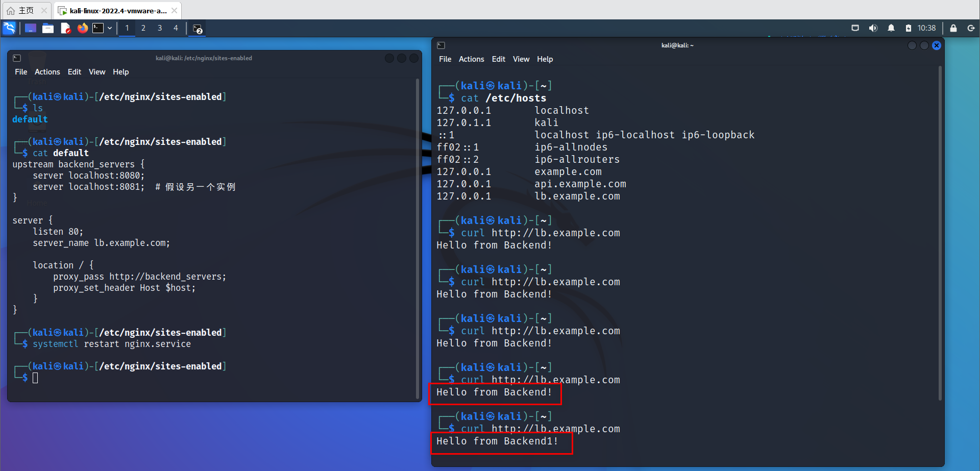This screenshot has height=471, width=980.
Task: Click 'proxy_set_header Host $host;' line
Action: tap(125, 288)
